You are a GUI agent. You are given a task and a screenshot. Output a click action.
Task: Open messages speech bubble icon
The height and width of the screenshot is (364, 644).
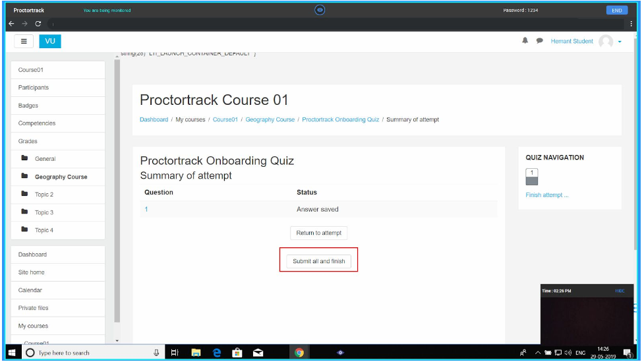pos(540,41)
